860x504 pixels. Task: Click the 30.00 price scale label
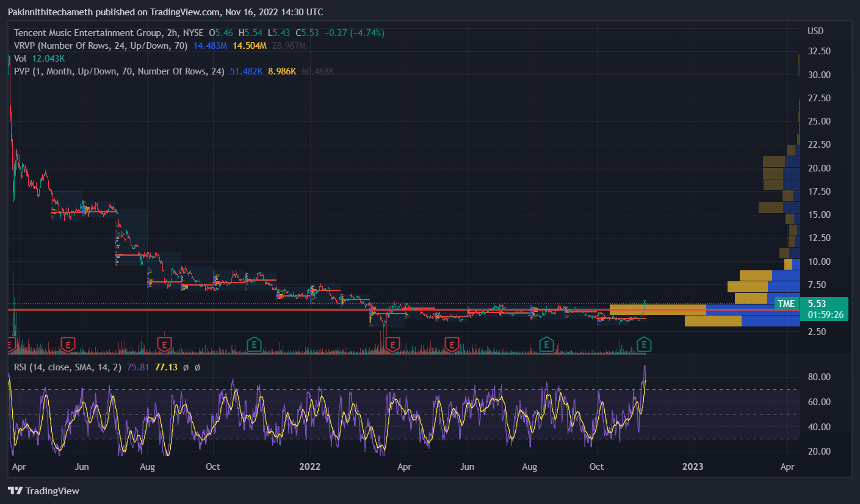pyautogui.click(x=818, y=74)
